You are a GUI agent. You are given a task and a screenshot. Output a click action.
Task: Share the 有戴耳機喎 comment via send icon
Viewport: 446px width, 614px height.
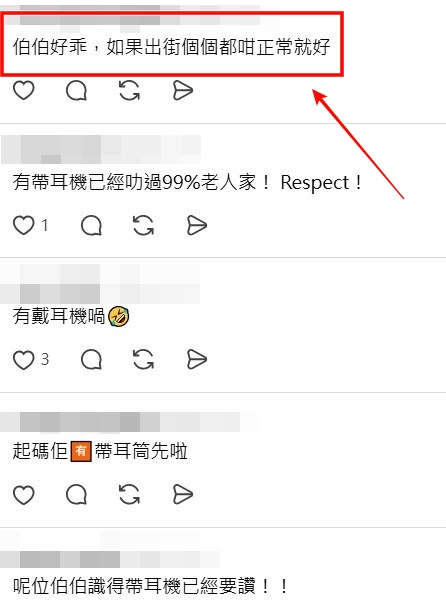point(197,359)
